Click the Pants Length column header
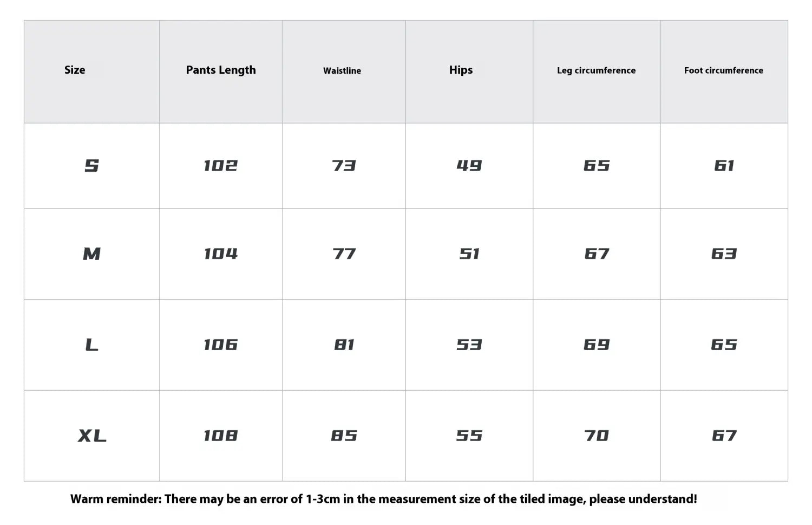 point(221,70)
